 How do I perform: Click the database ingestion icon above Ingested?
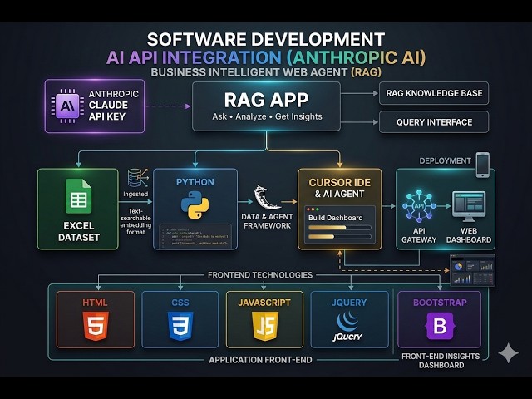[x=138, y=178]
